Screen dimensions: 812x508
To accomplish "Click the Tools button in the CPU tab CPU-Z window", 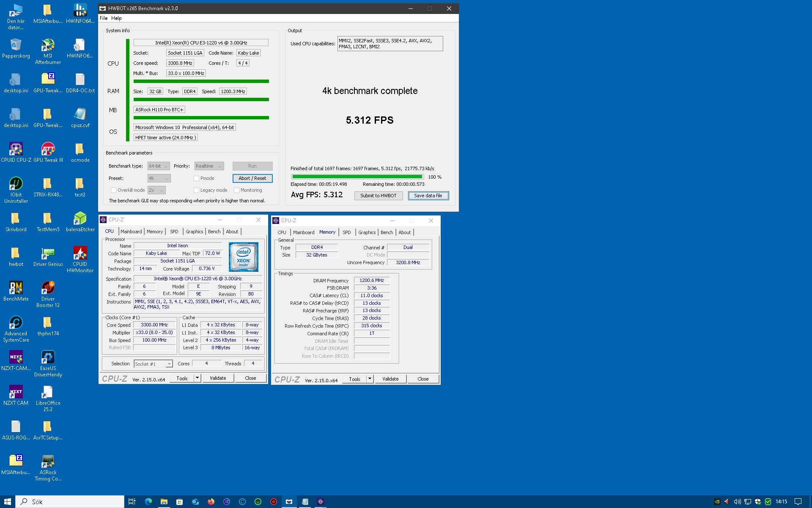I will click(182, 378).
